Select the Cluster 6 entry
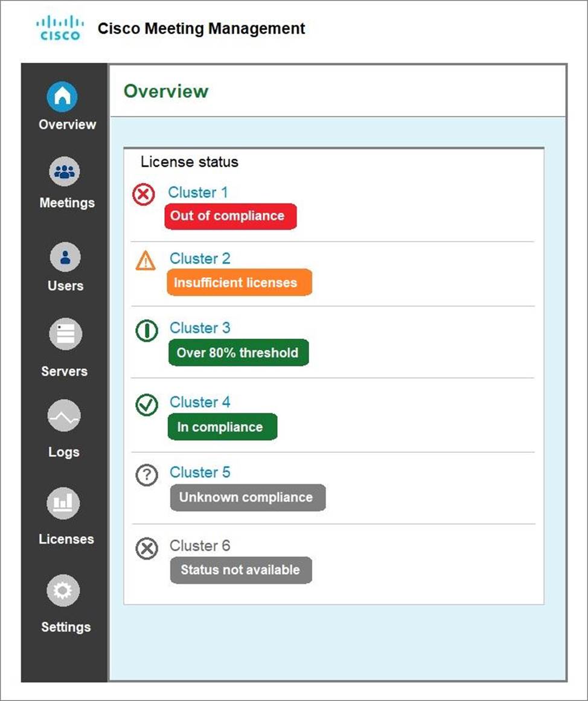The width and height of the screenshot is (588, 701). (x=200, y=546)
